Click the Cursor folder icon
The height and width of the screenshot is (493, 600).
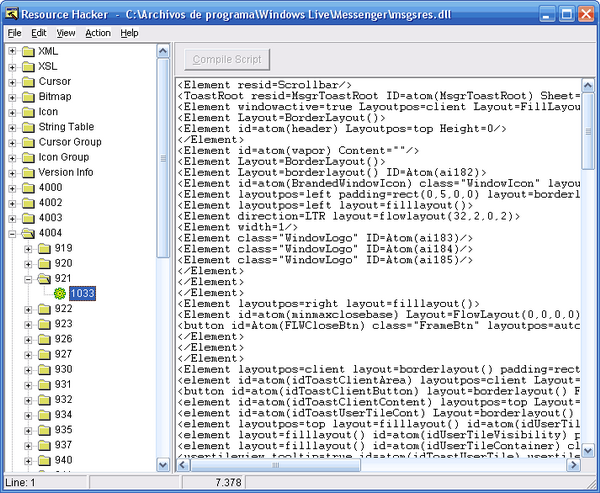coord(28,82)
